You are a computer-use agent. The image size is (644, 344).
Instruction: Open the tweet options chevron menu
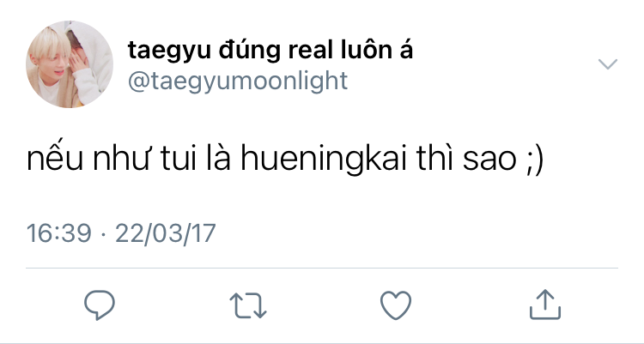coord(608,64)
